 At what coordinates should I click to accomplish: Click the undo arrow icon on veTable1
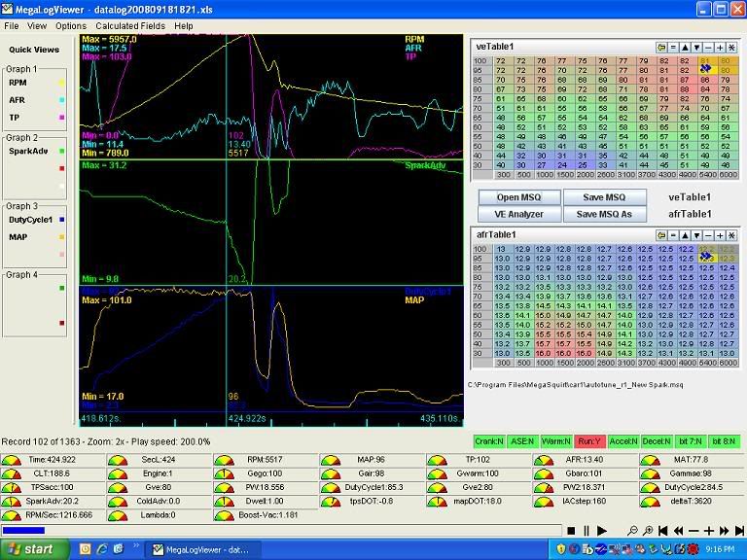click(660, 47)
